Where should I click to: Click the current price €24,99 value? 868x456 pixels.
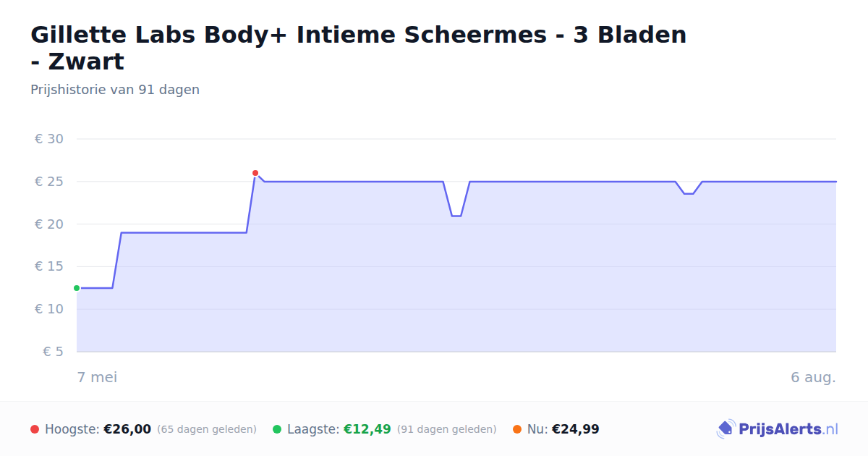coord(576,429)
